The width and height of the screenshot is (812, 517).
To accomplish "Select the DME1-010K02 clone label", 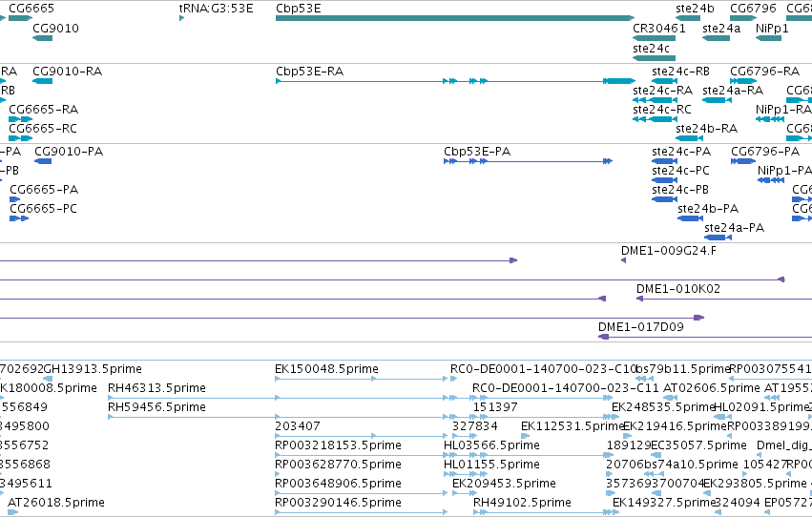I will [x=678, y=289].
